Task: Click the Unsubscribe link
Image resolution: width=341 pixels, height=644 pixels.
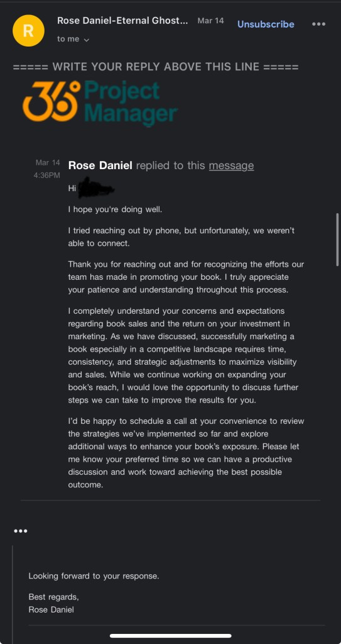Action: (x=266, y=25)
